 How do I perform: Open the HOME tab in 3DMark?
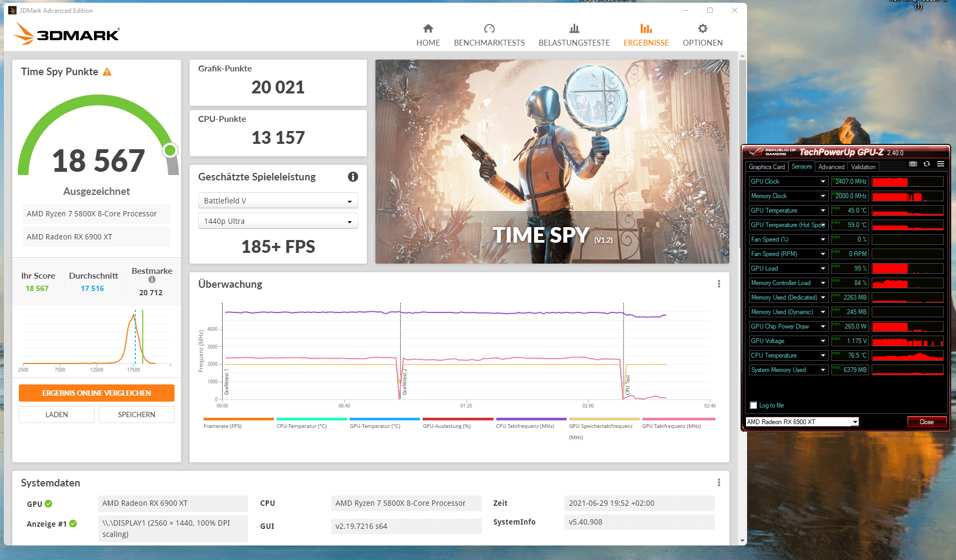(x=428, y=35)
